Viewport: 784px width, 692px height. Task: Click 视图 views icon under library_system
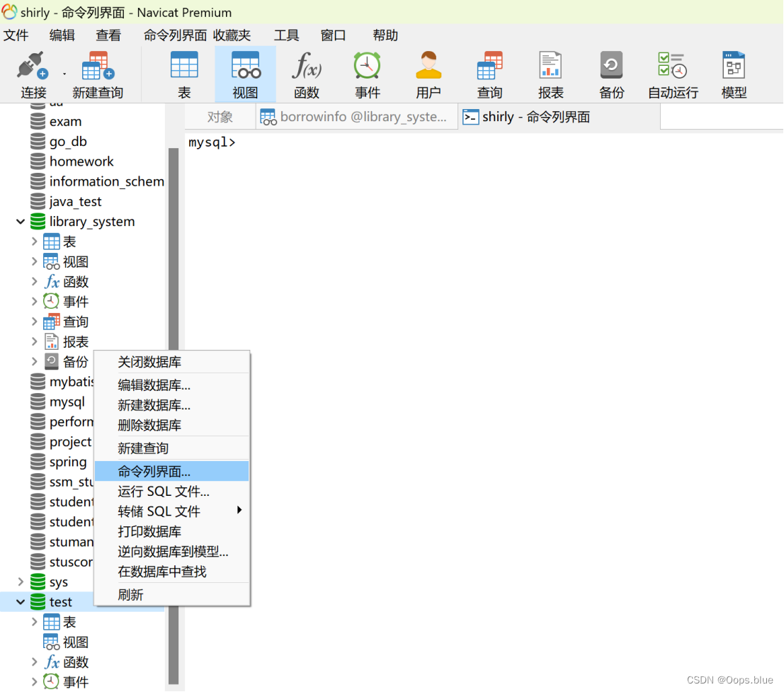tap(52, 262)
